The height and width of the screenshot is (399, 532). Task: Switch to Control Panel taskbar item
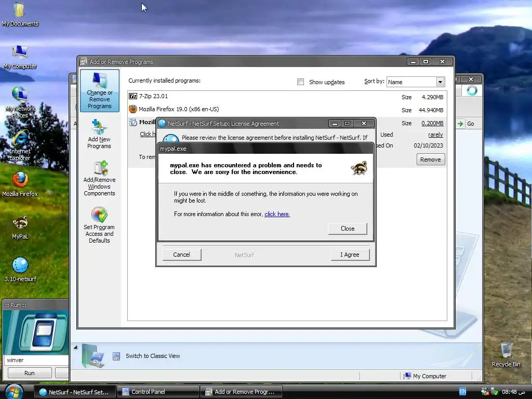click(x=158, y=392)
